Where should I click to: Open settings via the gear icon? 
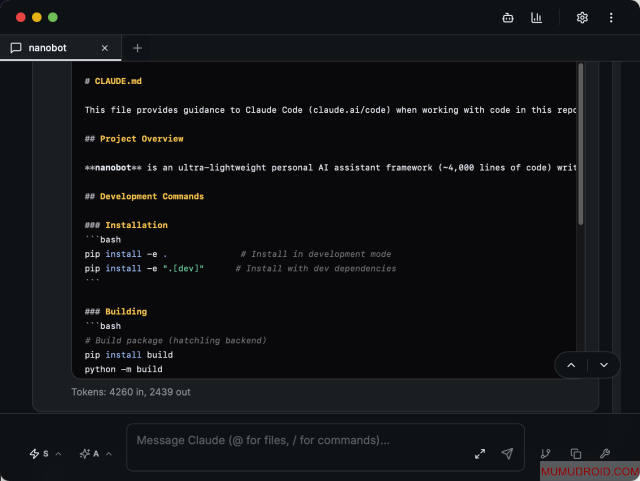tap(582, 17)
